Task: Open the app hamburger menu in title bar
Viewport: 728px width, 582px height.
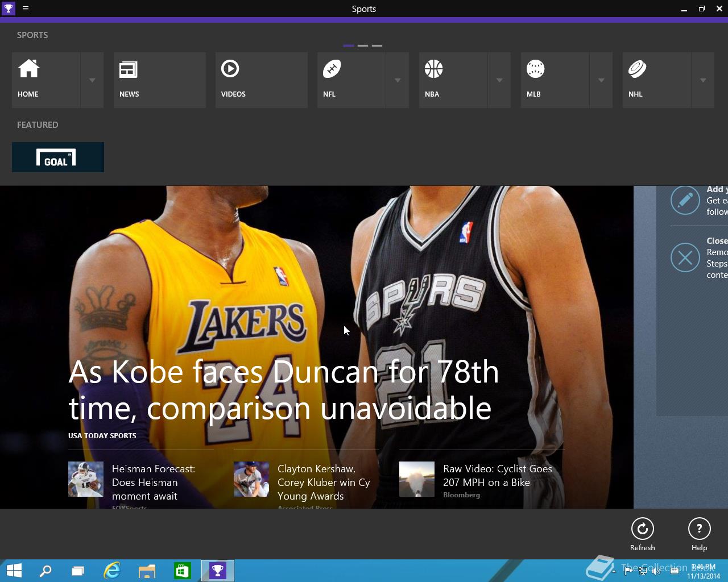Action: 26,9
